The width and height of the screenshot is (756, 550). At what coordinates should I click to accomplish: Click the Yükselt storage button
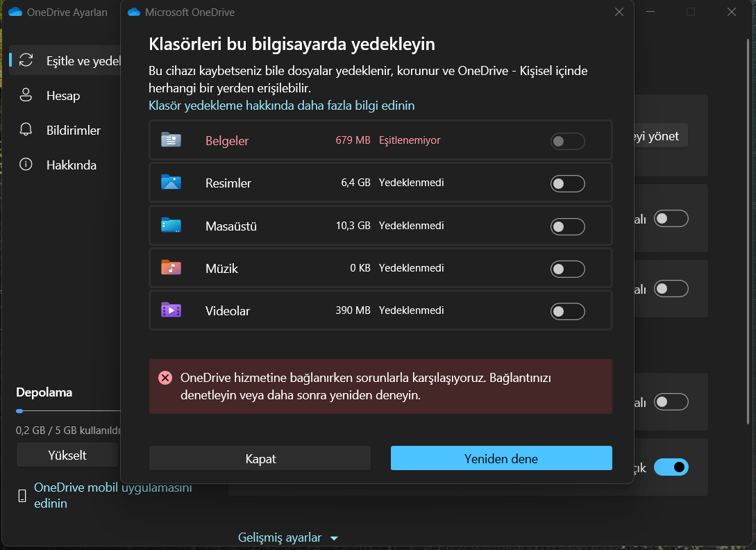click(x=67, y=455)
